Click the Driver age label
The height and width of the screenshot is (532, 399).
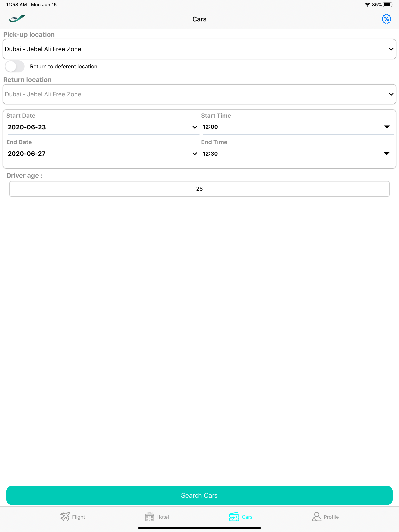(24, 176)
